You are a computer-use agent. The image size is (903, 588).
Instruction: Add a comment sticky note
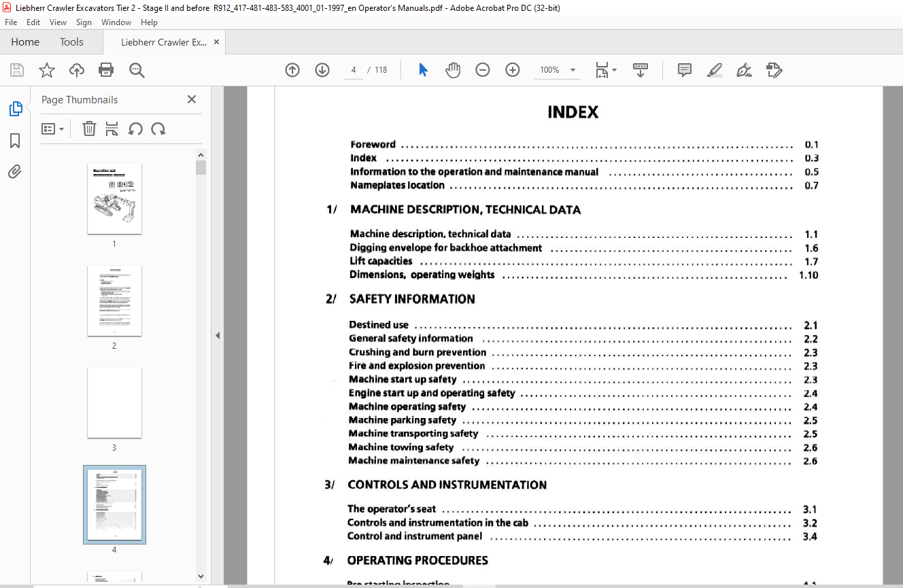click(685, 70)
